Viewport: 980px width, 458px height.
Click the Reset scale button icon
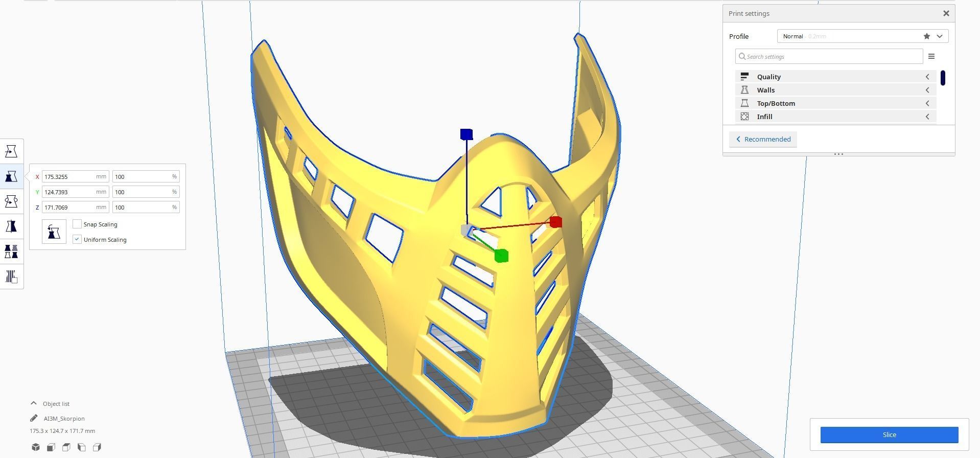(54, 232)
